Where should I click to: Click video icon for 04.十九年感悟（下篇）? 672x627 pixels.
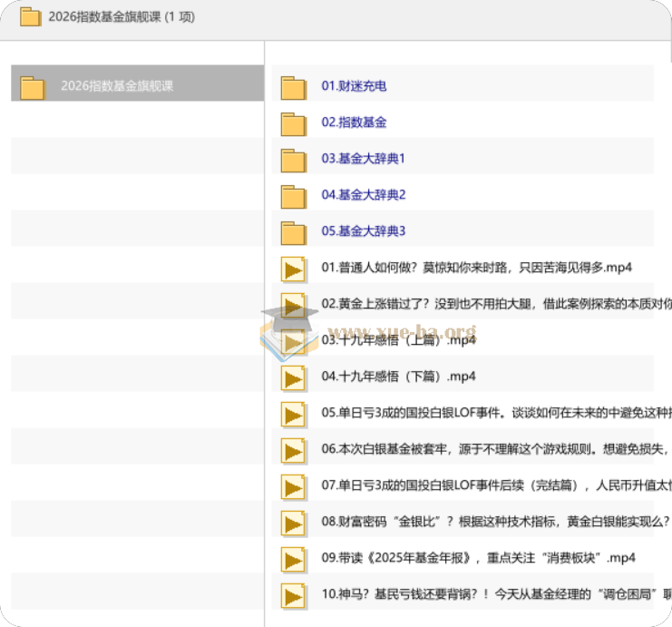294,378
